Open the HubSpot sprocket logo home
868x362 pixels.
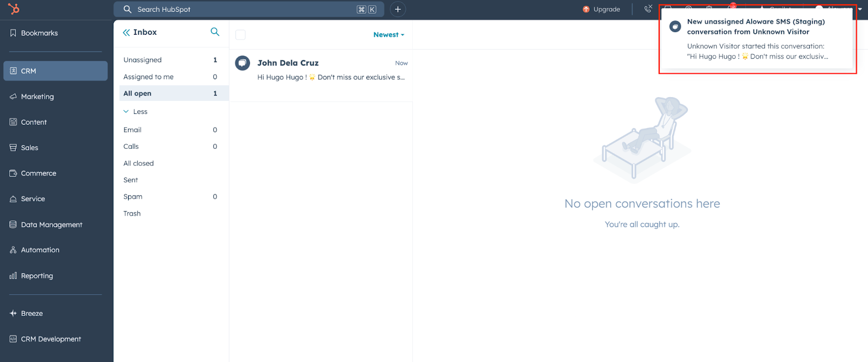pos(14,9)
